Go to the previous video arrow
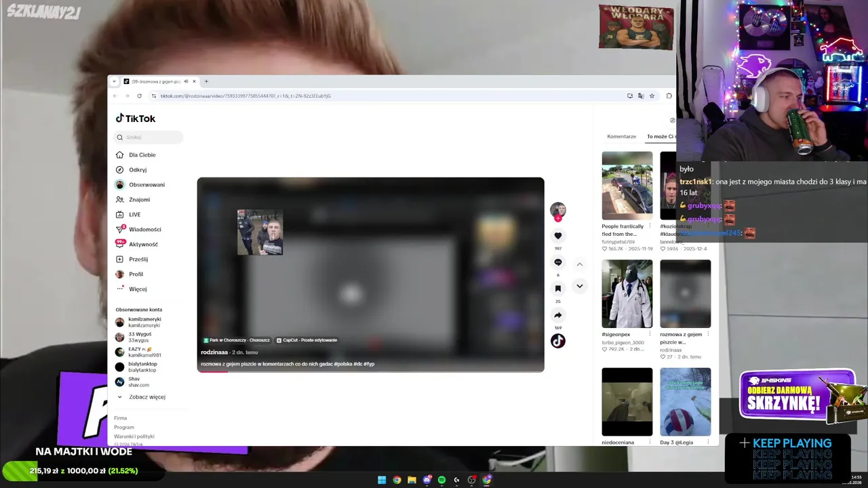 point(580,264)
